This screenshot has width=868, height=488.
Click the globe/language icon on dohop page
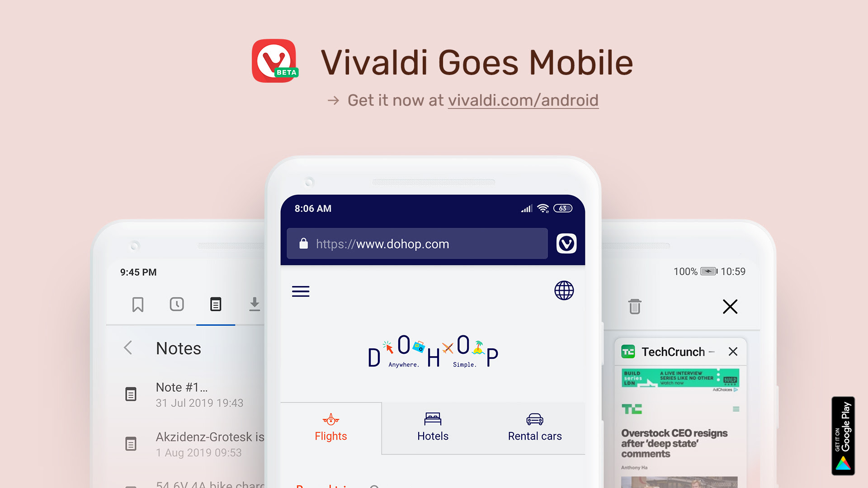[x=562, y=290]
